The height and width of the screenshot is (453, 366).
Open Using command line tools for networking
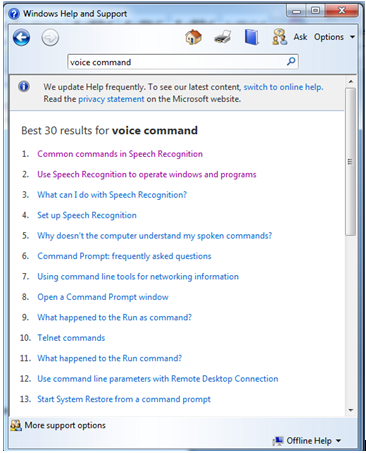tap(138, 276)
